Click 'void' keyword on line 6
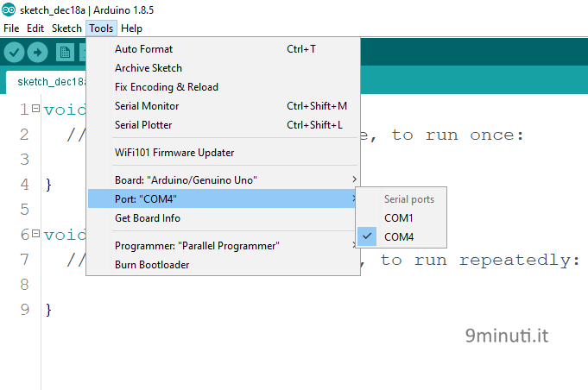 [65, 235]
